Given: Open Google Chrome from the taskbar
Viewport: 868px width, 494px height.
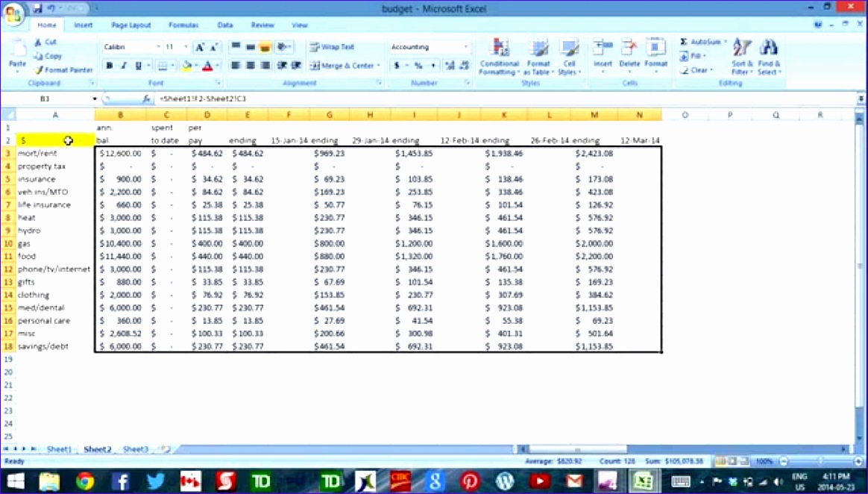Looking at the screenshot, I should point(84,481).
